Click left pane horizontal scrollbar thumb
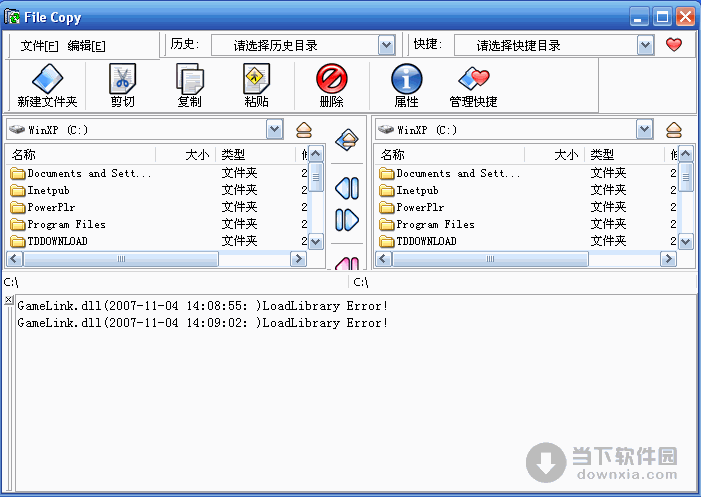 121,259
